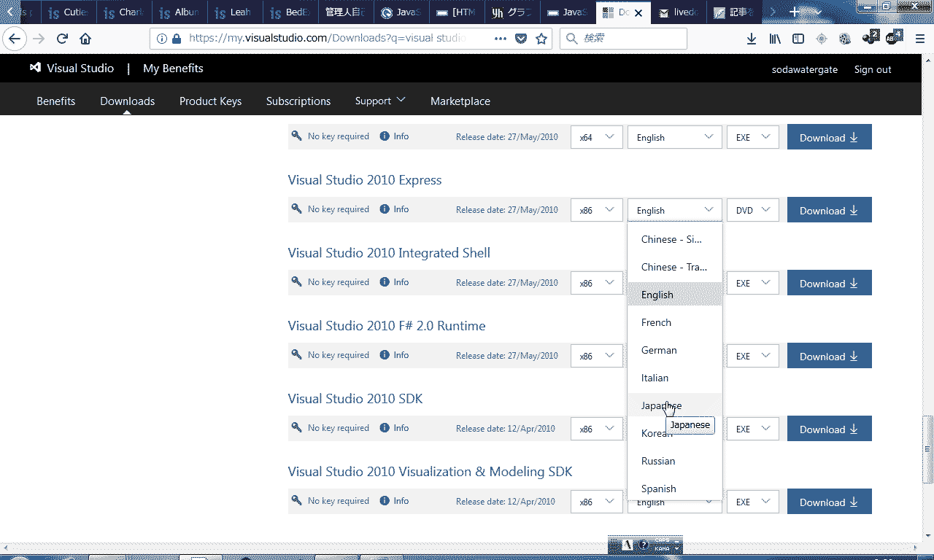Go to homepage using the home icon

[x=85, y=39]
